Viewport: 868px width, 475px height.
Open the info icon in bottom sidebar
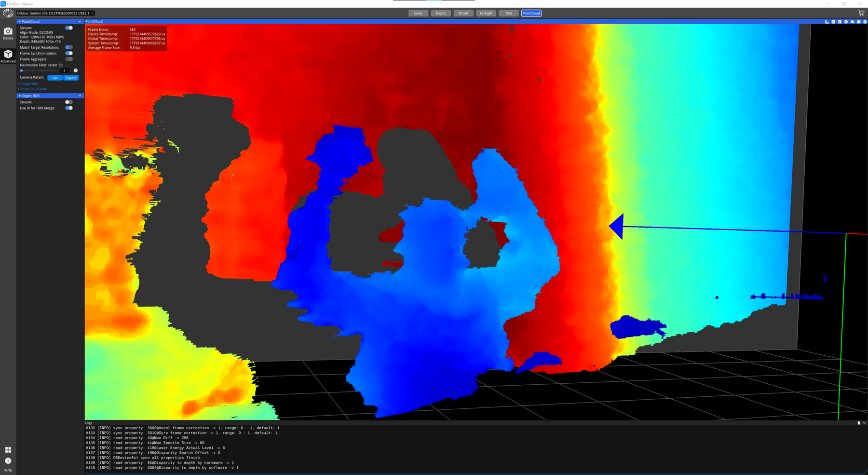[8, 461]
